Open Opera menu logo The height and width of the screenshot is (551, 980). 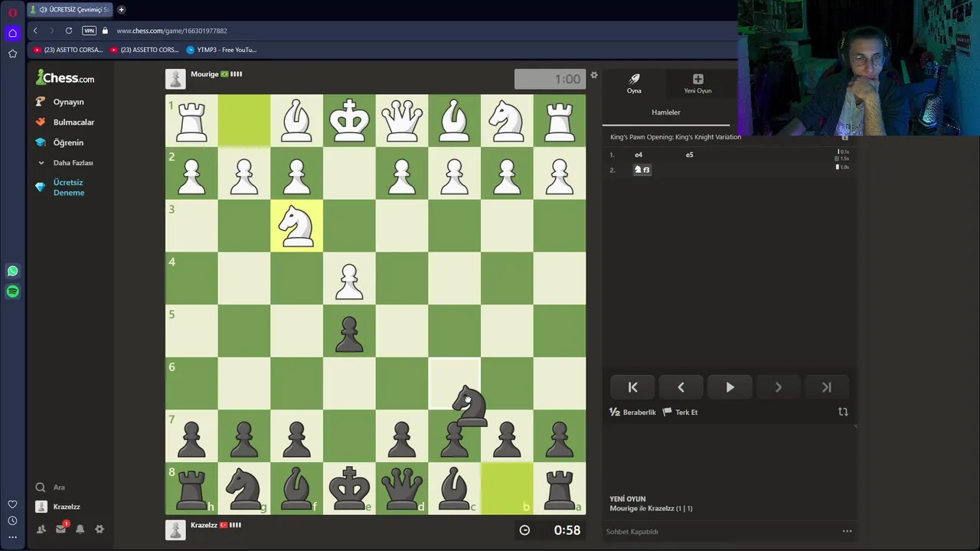point(12,12)
